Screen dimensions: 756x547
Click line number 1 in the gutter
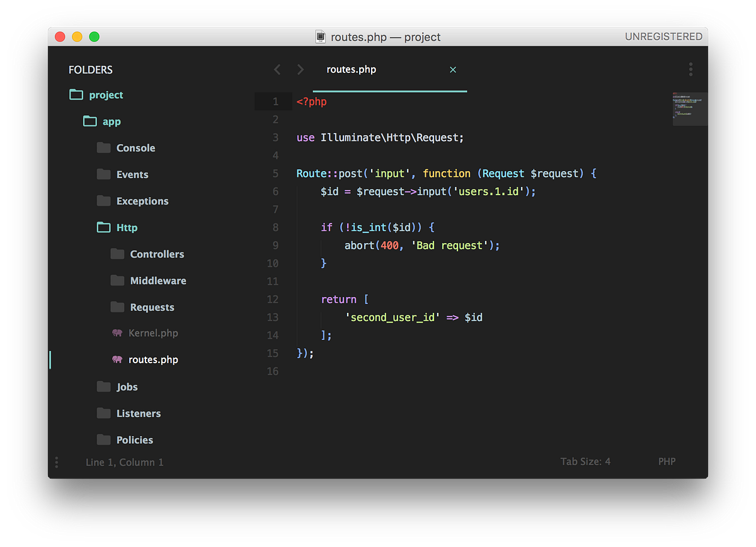pos(275,101)
